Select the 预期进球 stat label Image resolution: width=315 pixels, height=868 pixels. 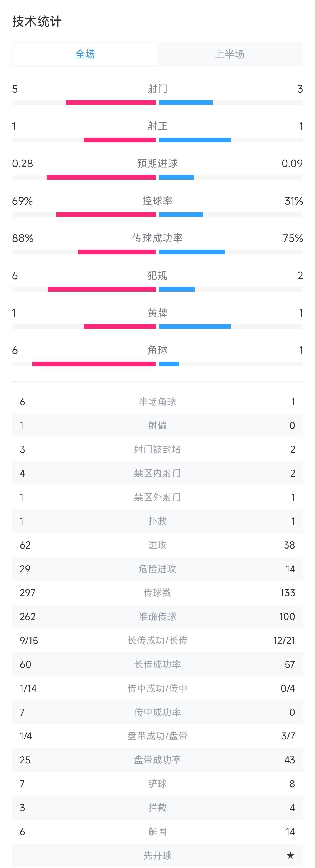[x=157, y=164]
